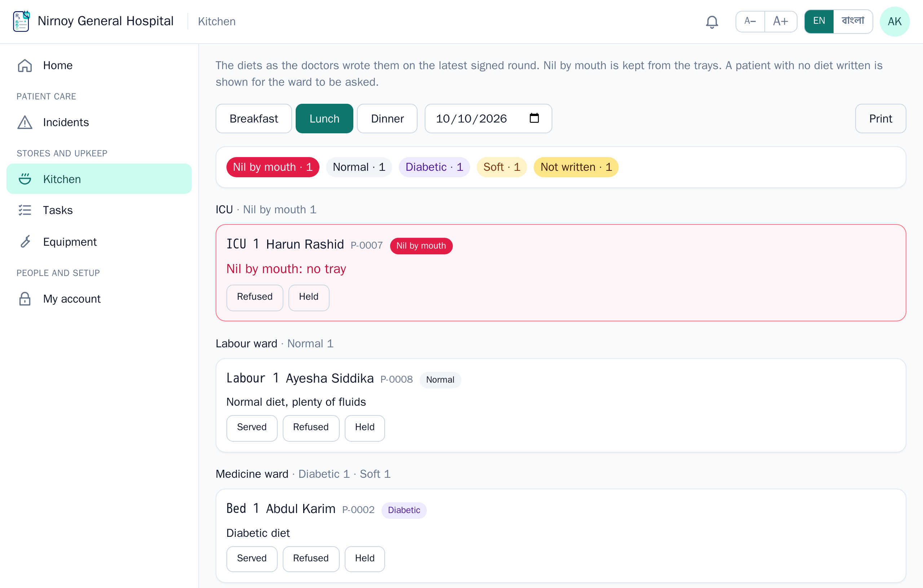Click the Kitchen bowl icon

coord(25,179)
